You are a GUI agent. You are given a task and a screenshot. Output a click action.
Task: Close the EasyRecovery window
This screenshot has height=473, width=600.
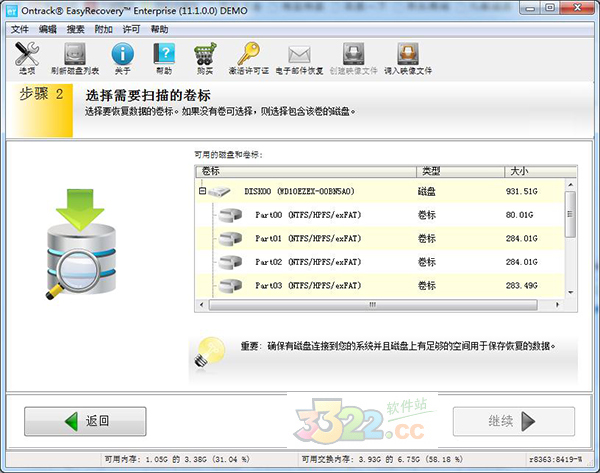coord(578,8)
